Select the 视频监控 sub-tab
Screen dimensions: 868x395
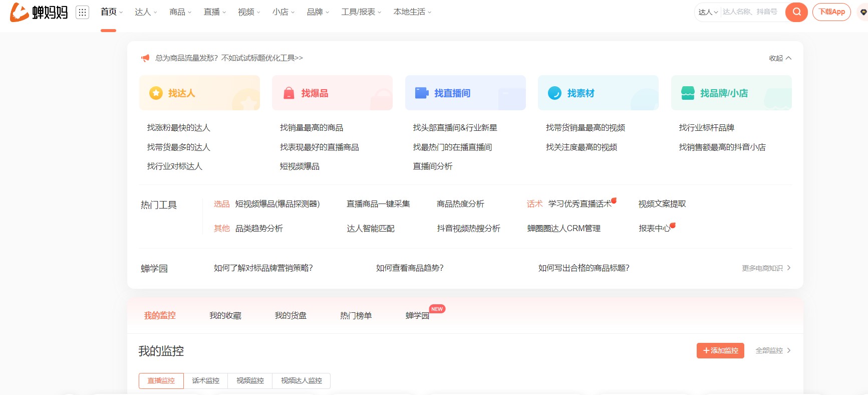[x=250, y=380]
